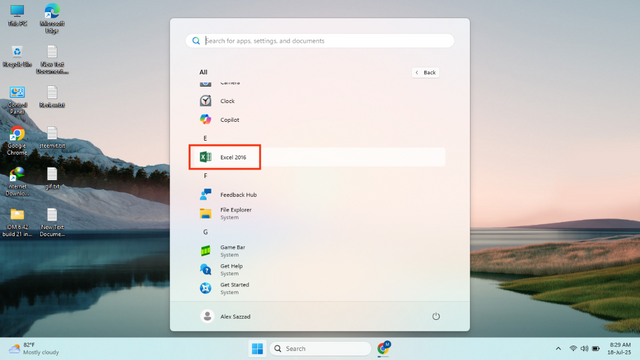Click the taskbar Search box
640x360 pixels.
click(x=320, y=349)
